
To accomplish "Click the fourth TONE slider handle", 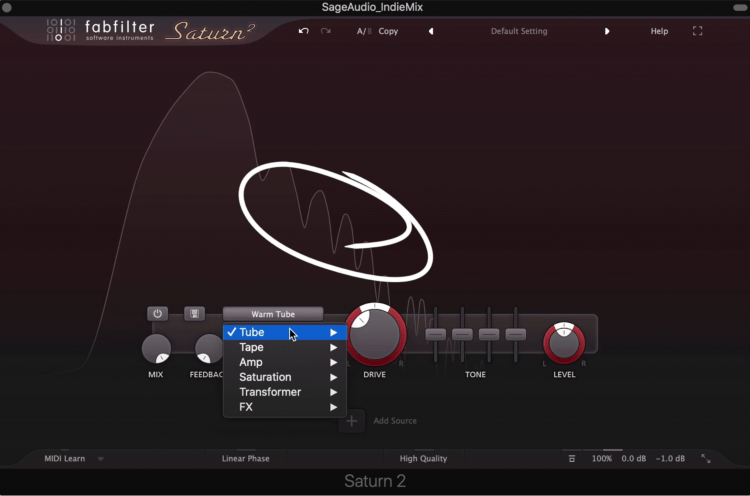I will [x=516, y=334].
